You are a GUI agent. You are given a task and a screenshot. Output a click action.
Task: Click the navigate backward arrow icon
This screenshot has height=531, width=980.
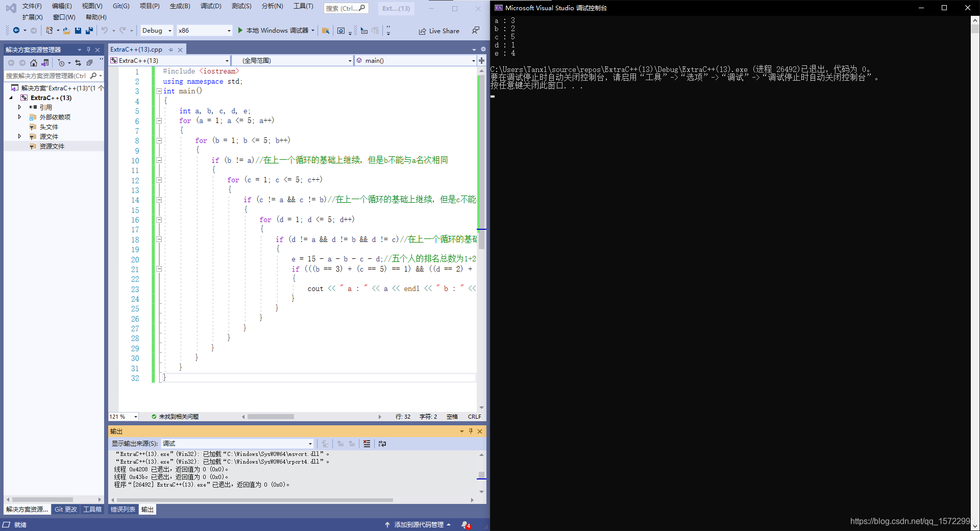[x=16, y=31]
